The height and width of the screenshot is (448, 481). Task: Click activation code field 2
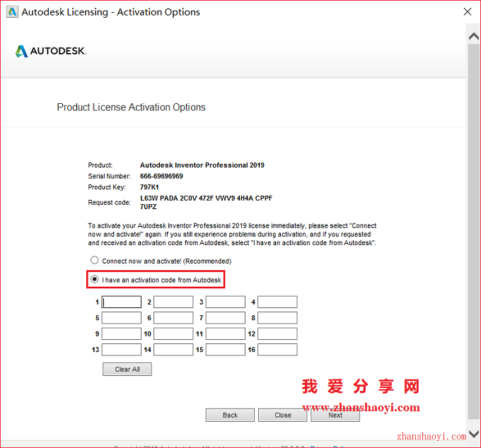coord(173,302)
